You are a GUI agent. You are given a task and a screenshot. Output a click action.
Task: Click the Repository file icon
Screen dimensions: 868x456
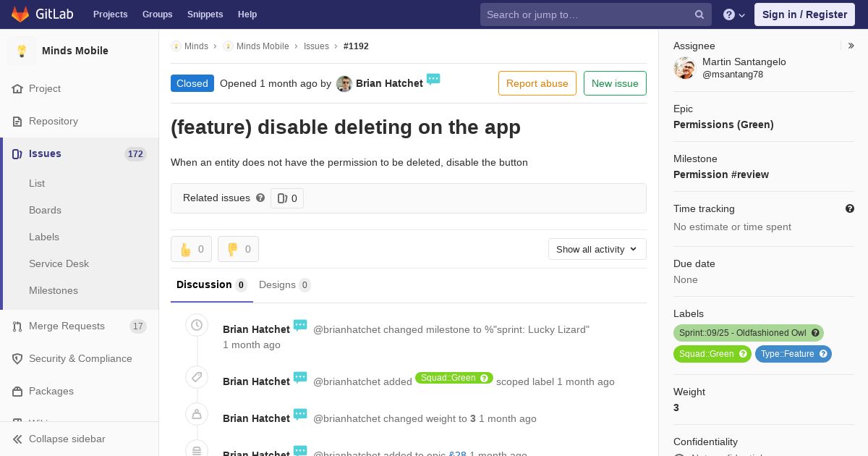coord(17,121)
